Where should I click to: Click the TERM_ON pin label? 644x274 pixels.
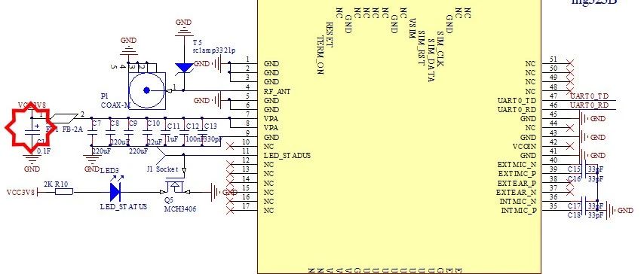[x=320, y=54]
